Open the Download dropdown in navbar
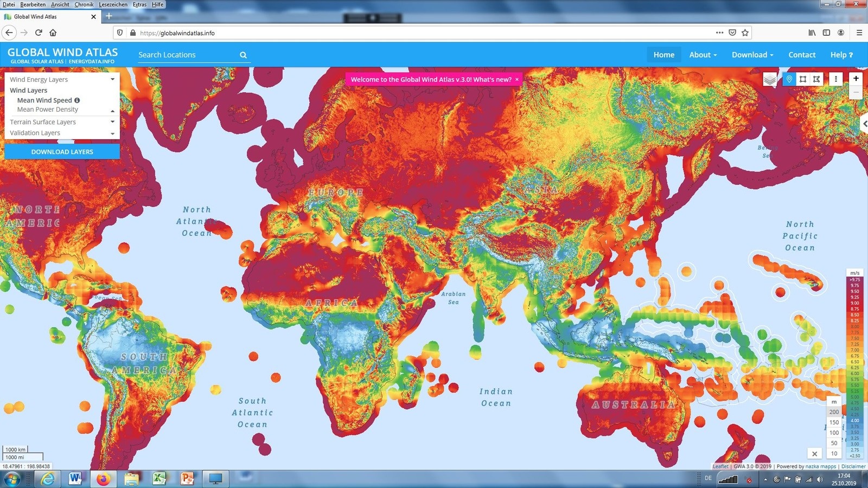The width and height of the screenshot is (868, 488). click(752, 55)
